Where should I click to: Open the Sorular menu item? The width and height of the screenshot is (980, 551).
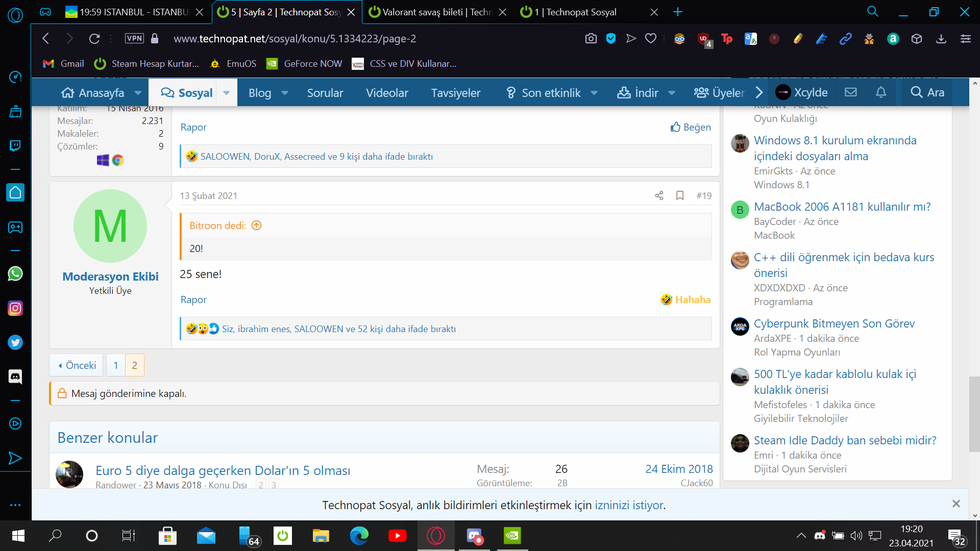[x=325, y=93]
